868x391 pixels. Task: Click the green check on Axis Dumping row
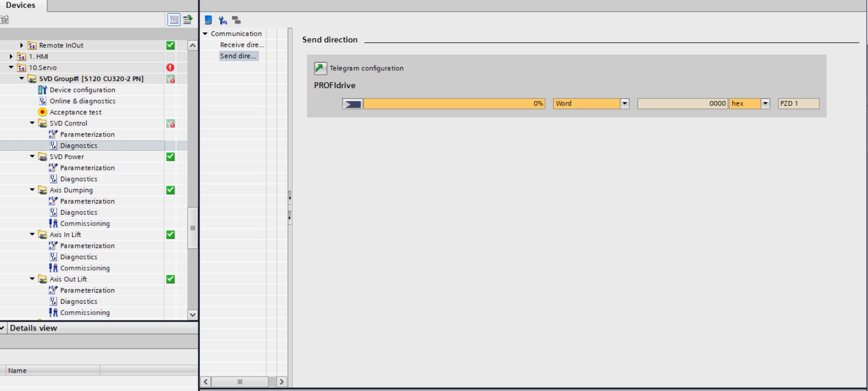171,190
